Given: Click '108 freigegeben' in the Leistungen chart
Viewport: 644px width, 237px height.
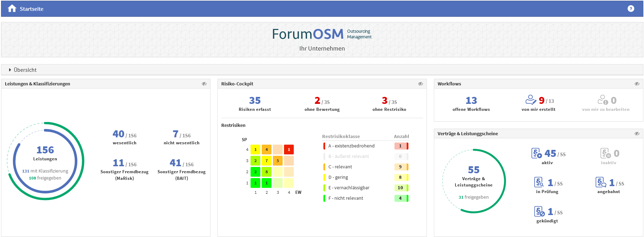Looking at the screenshot, I should tap(45, 178).
